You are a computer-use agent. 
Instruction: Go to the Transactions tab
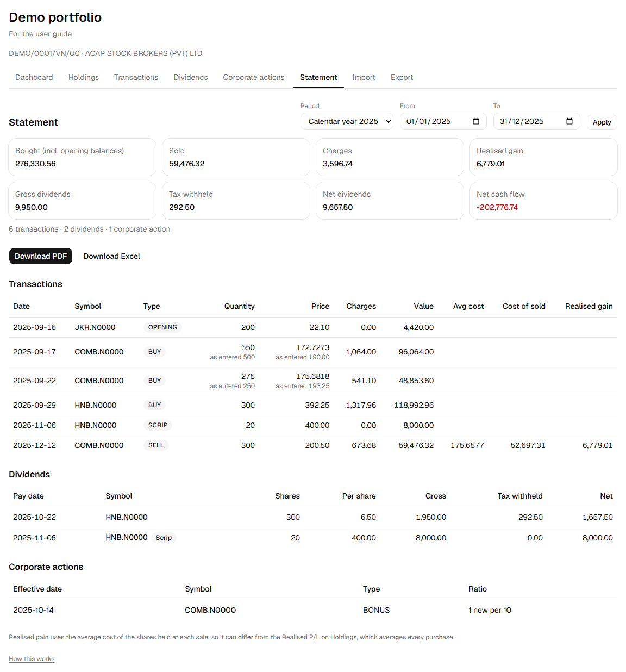[136, 77]
